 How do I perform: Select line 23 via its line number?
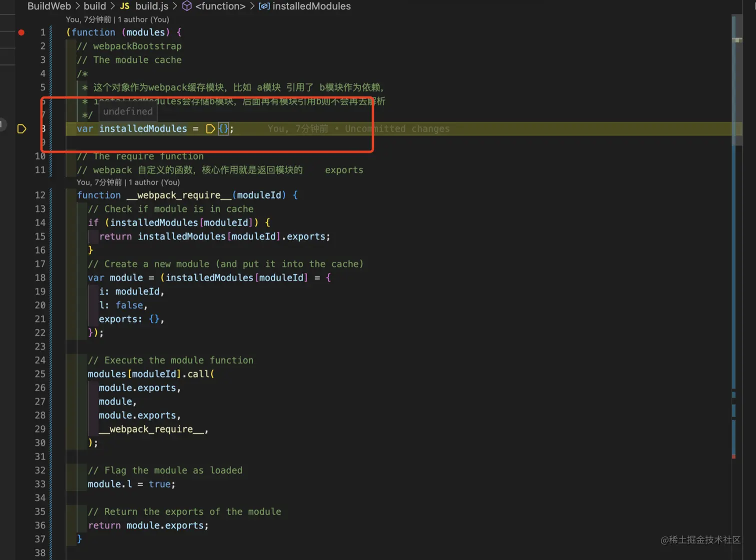pyautogui.click(x=40, y=347)
